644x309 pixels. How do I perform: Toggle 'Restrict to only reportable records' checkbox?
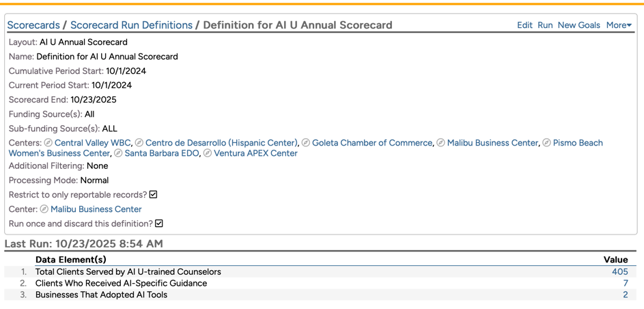[x=154, y=195]
